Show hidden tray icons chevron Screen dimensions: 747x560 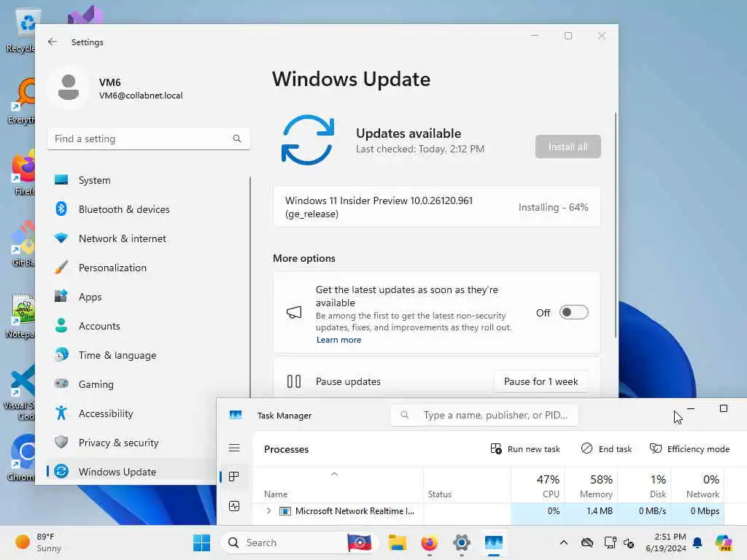pyautogui.click(x=564, y=542)
